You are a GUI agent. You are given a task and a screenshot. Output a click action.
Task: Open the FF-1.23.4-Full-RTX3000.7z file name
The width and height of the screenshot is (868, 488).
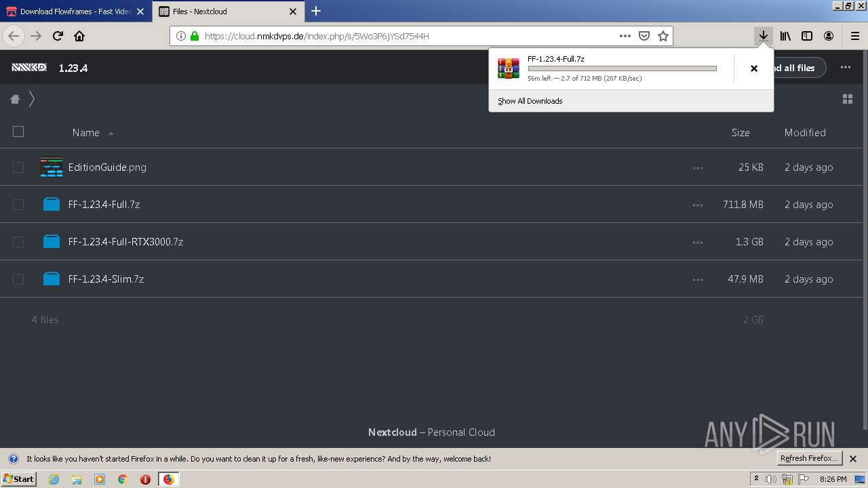tap(125, 242)
